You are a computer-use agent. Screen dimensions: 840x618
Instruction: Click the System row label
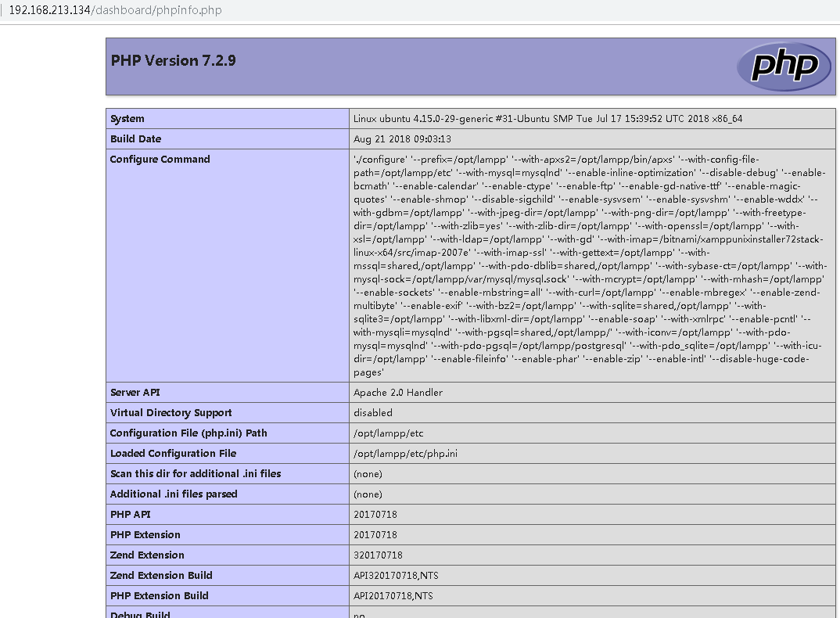(x=127, y=118)
